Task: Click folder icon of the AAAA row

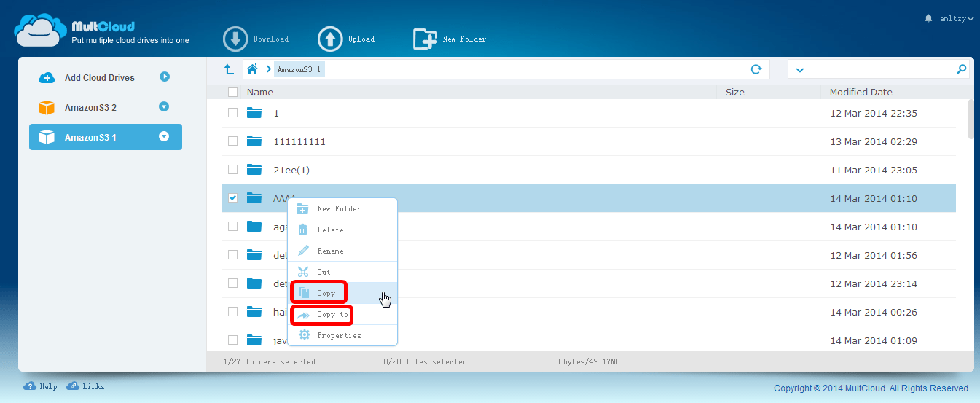Action: tap(254, 198)
